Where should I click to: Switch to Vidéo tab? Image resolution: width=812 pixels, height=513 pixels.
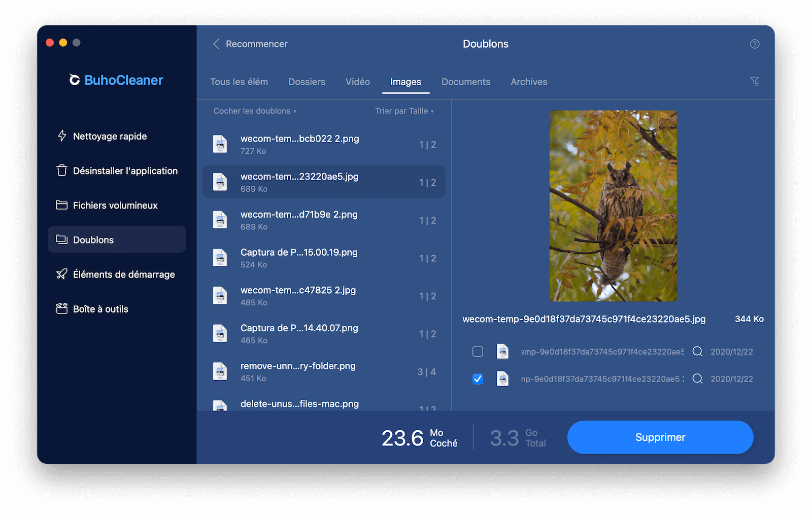[x=358, y=82]
